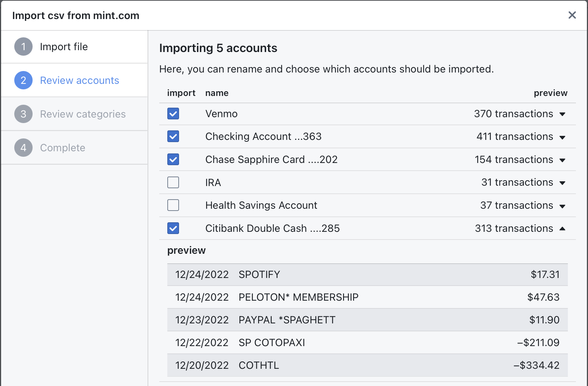
Task: Uncheck Citibank Double Cash ....285 import
Action: [x=173, y=228]
